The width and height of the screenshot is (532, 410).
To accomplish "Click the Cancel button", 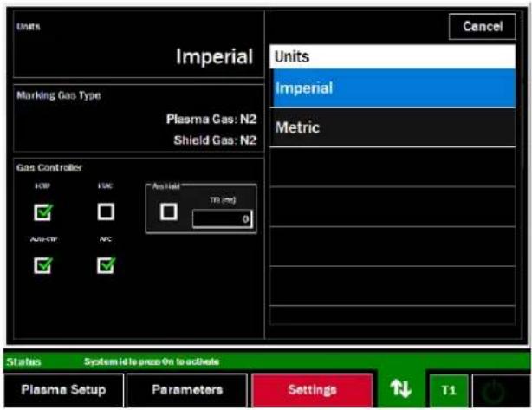I will click(x=482, y=27).
